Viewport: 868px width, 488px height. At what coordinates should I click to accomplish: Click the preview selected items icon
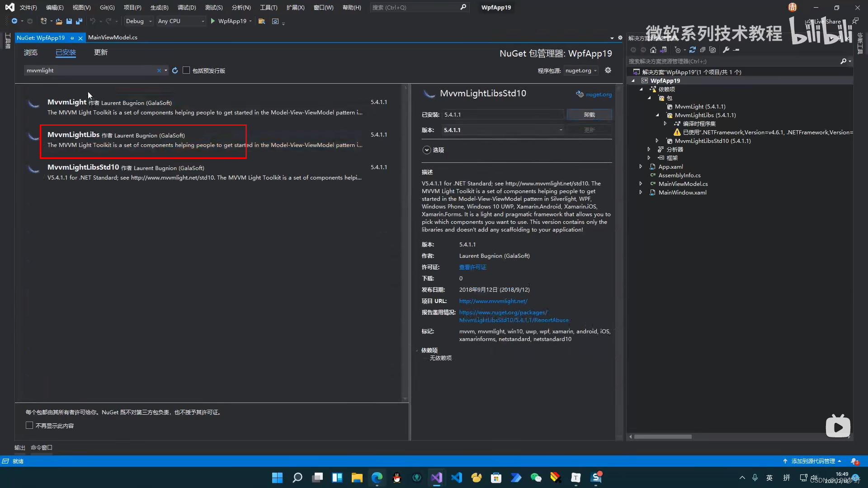(736, 50)
